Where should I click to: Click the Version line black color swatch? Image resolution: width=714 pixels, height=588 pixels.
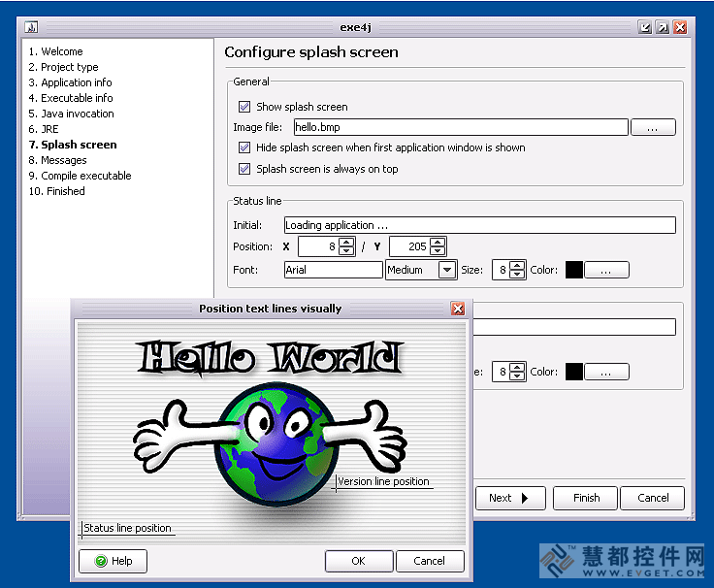[574, 372]
